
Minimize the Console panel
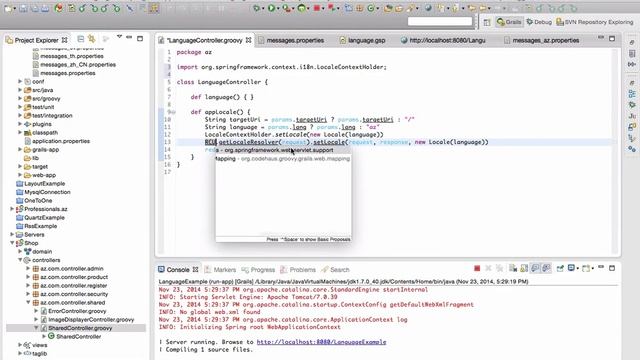click(601, 267)
